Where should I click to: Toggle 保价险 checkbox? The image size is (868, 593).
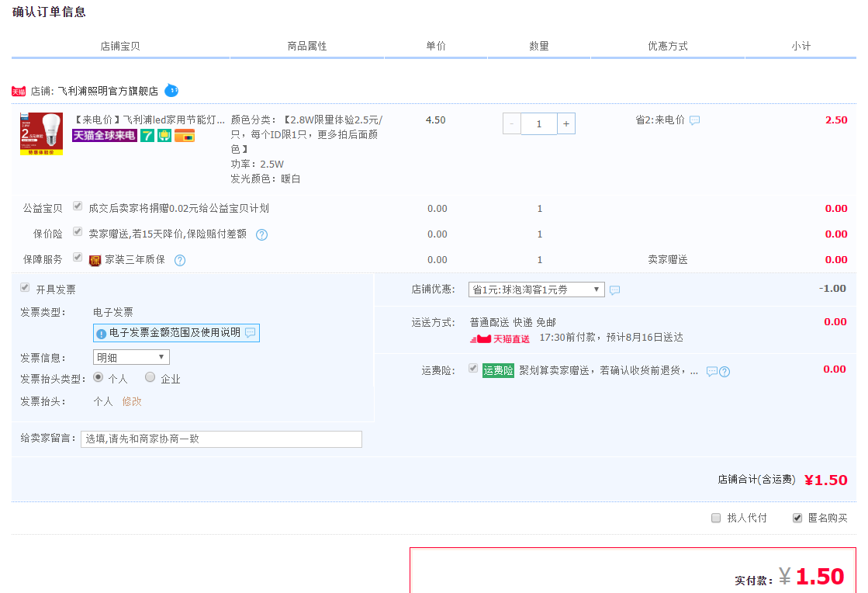point(78,231)
